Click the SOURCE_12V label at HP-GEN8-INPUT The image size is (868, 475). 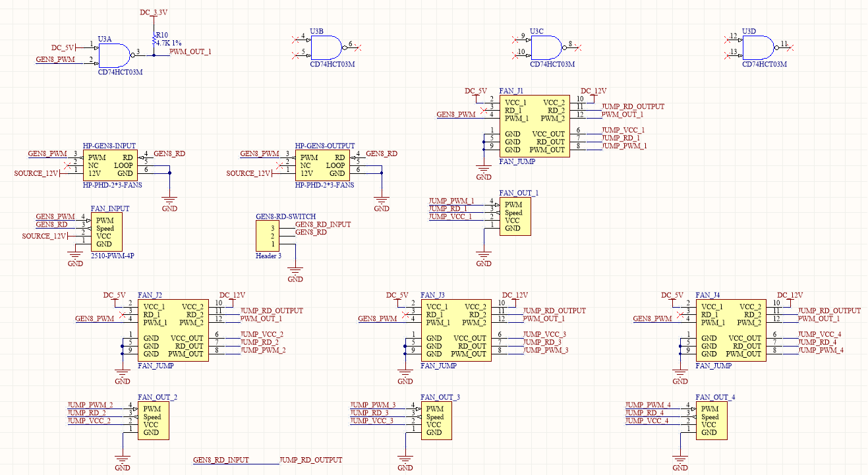[x=36, y=173]
